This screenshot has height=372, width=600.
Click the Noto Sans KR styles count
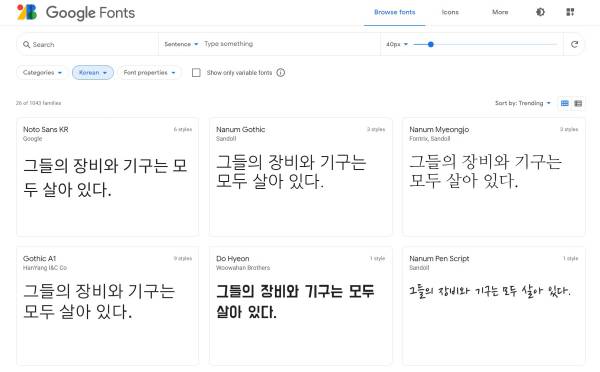click(x=183, y=129)
